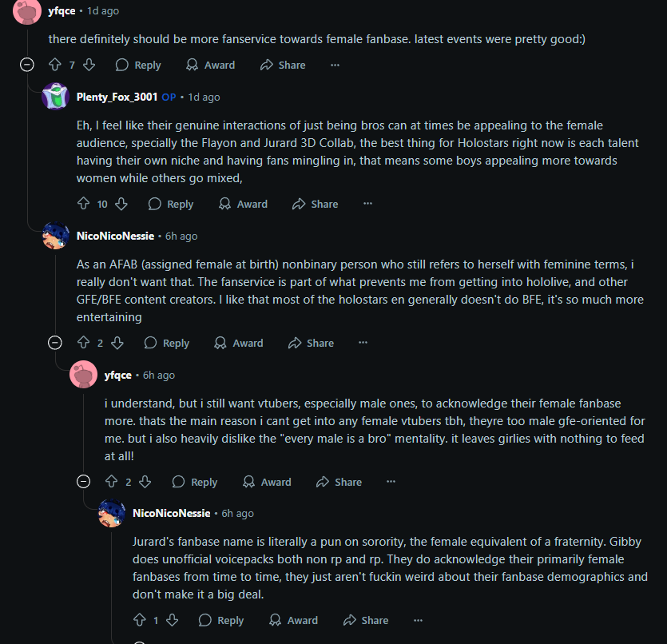Screen dimensions: 667x644
Task: Downvote yfqce's 6h ago reply
Action: [145, 482]
